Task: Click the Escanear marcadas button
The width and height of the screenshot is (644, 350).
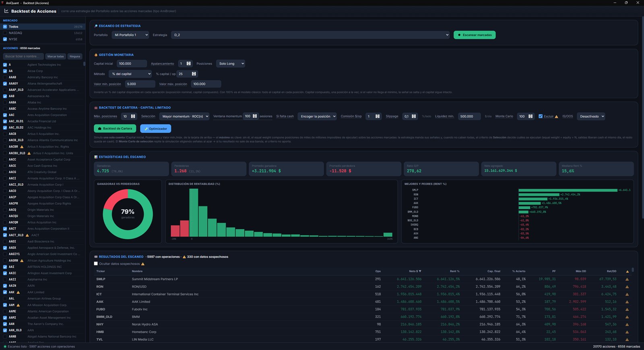Action: click(x=475, y=35)
